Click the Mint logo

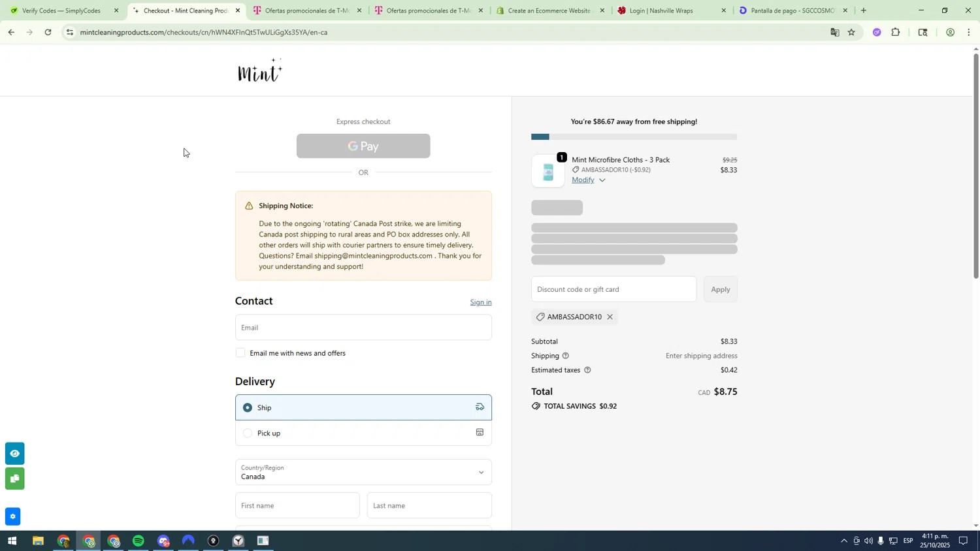click(x=260, y=71)
